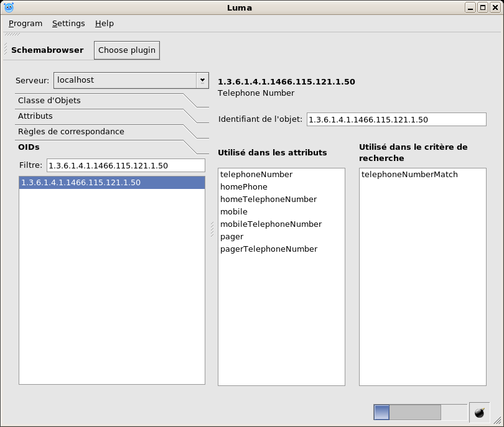The width and height of the screenshot is (504, 427).
Task: Select mobileTelephoneNumber in the list
Action: [x=271, y=224]
